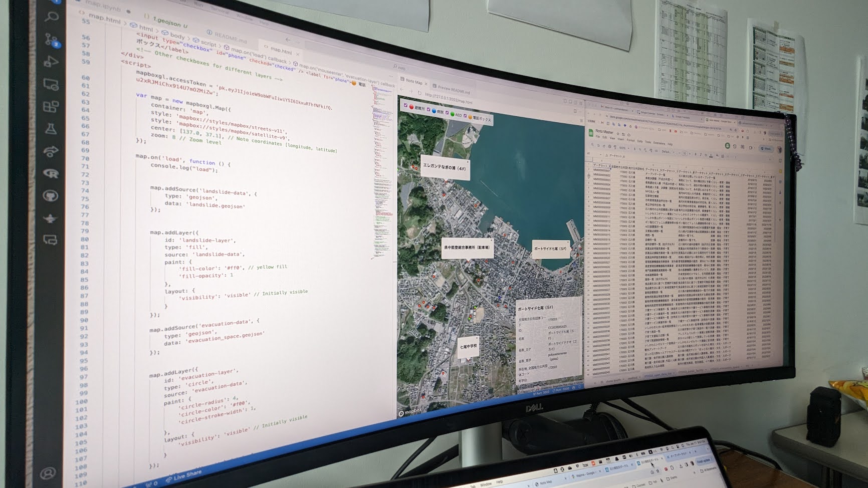Open Source Control view with badge
Viewport: 868px width, 488px height.
(52, 40)
